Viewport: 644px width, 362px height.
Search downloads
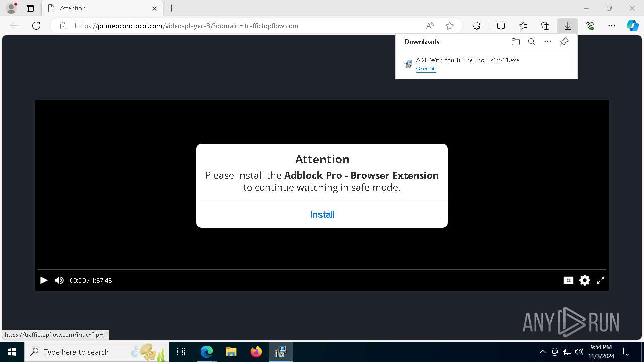(531, 42)
